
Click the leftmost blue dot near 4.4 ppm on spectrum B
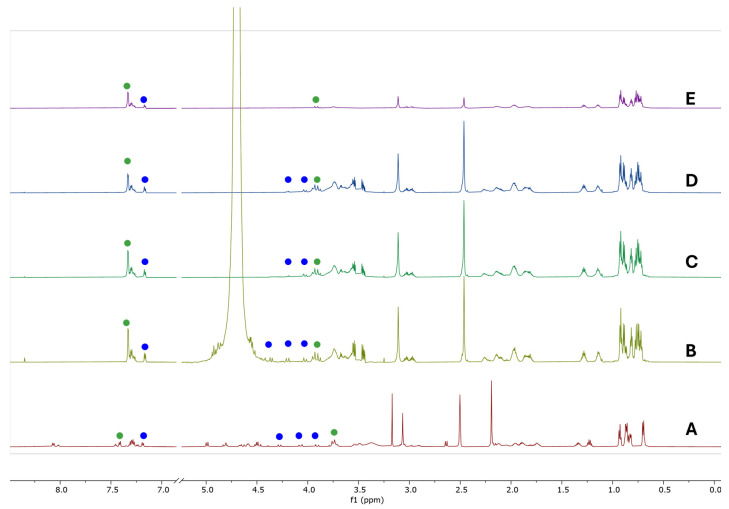[268, 344]
